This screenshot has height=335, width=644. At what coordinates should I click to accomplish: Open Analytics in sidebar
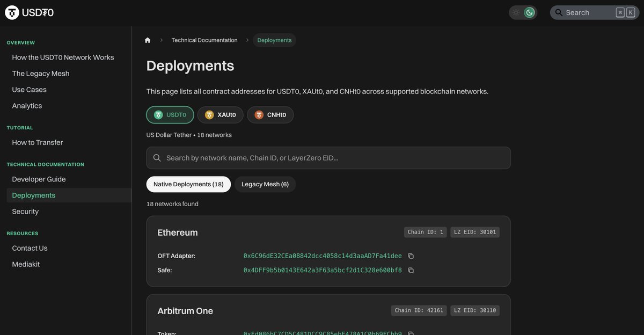pos(27,106)
